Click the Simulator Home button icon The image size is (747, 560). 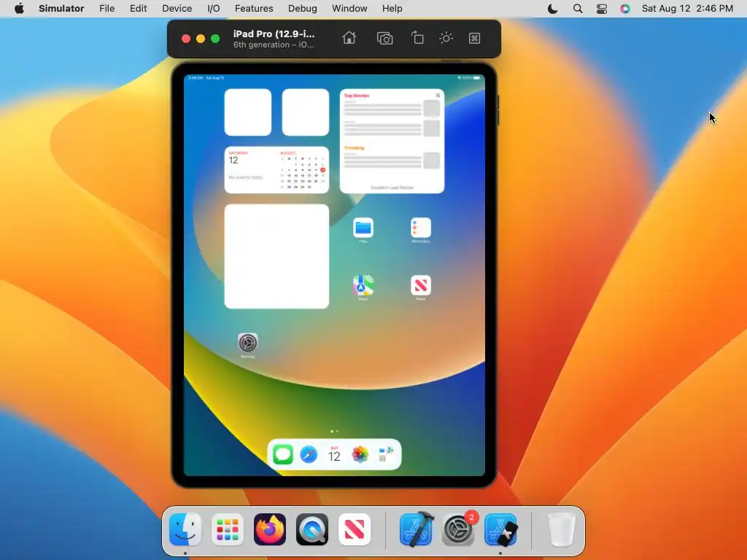349,38
